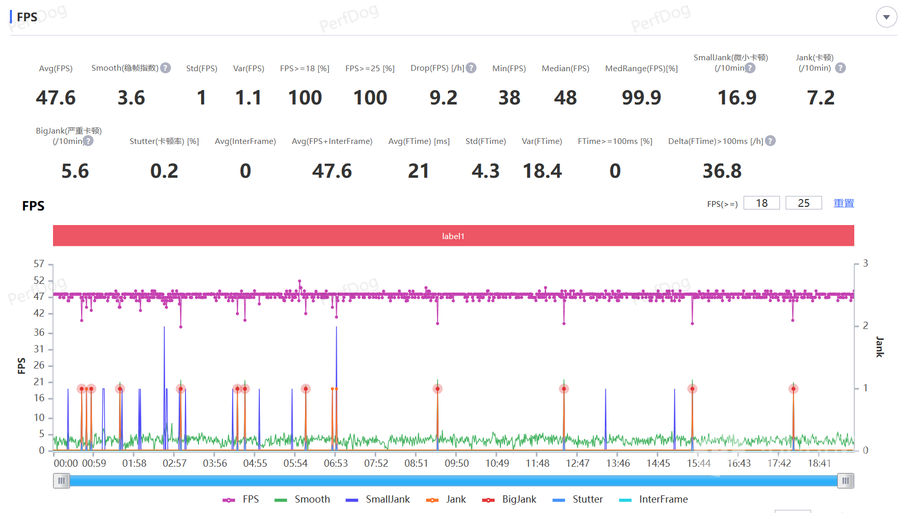The image size is (900, 513).
Task: Select the red label1 bar
Action: 453,236
